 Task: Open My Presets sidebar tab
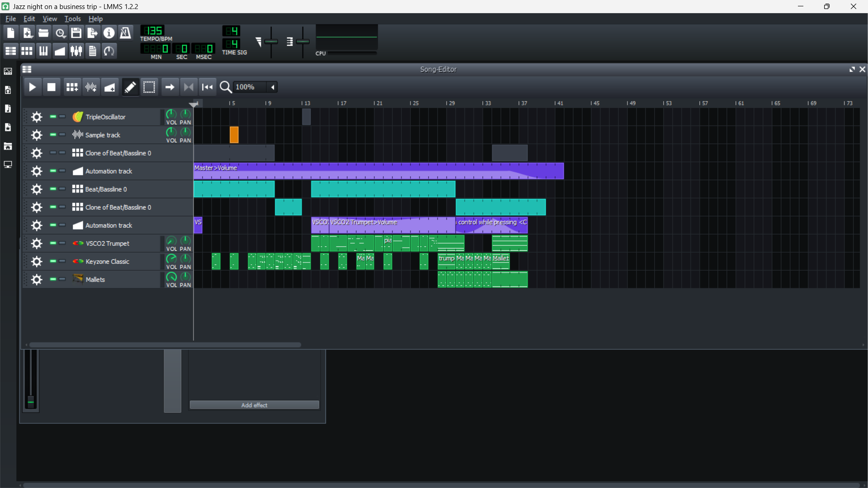coord(8,127)
